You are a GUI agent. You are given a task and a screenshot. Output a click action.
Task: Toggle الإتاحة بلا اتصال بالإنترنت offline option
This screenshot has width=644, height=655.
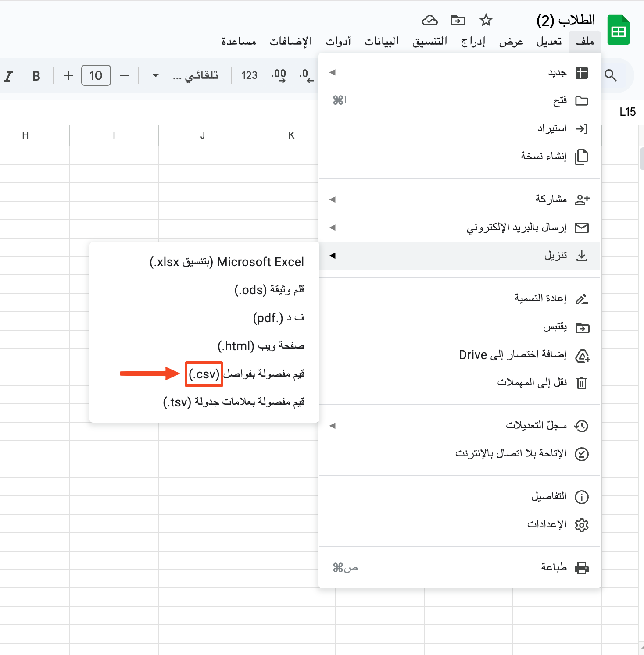click(x=460, y=453)
